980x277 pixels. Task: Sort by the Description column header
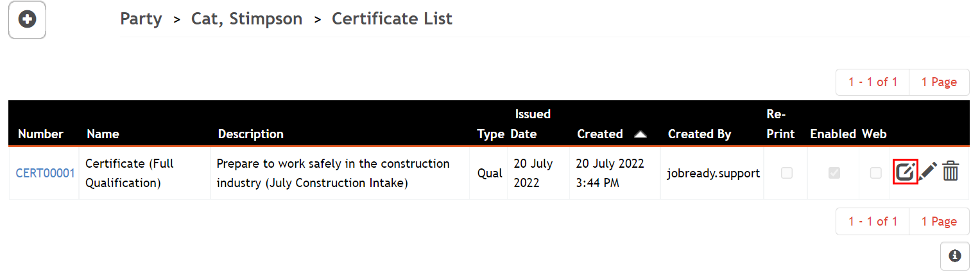250,134
